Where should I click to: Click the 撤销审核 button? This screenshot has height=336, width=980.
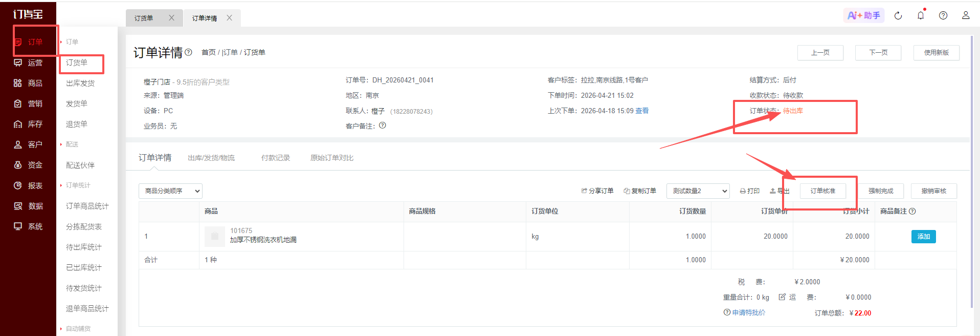point(934,191)
